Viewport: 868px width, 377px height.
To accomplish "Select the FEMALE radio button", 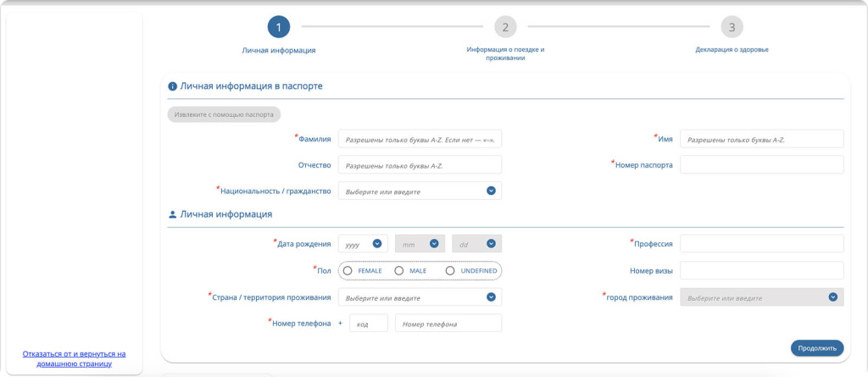I will click(348, 270).
